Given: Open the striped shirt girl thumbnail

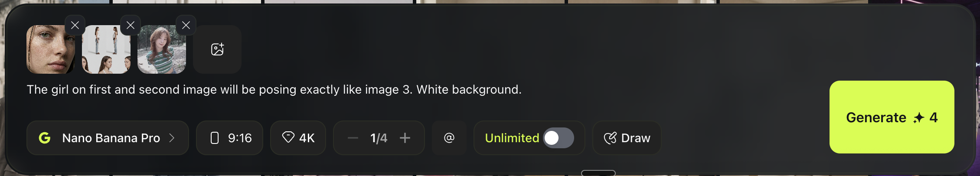Looking at the screenshot, I should [x=162, y=49].
